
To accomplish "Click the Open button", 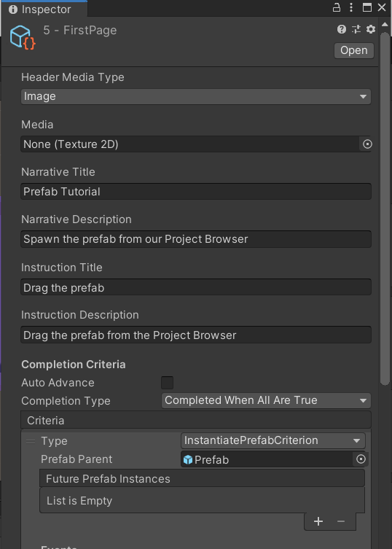I will coord(354,50).
